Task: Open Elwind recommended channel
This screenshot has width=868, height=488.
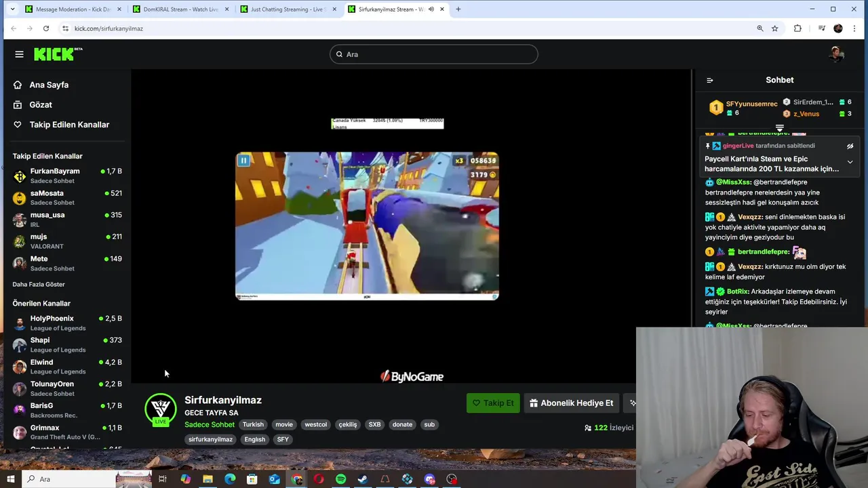Action: click(x=66, y=366)
